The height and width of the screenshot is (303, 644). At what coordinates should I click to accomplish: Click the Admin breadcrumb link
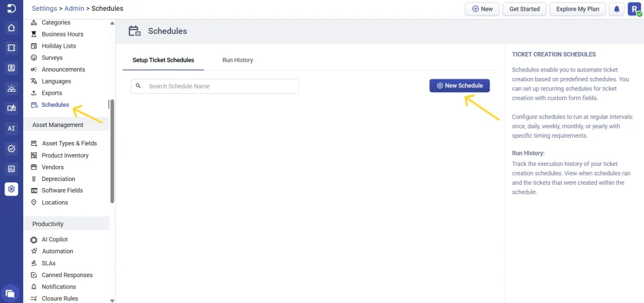click(74, 9)
